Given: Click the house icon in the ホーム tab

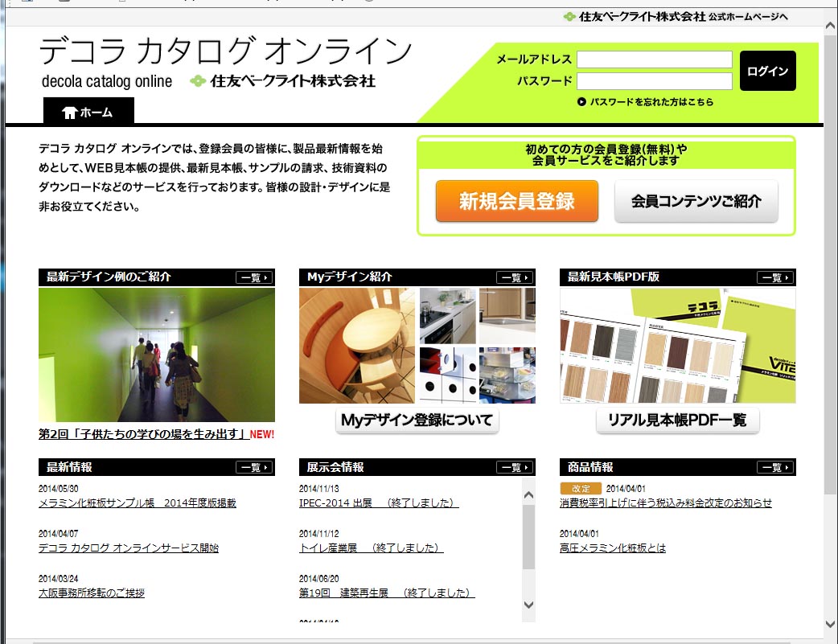Looking at the screenshot, I should tap(69, 113).
